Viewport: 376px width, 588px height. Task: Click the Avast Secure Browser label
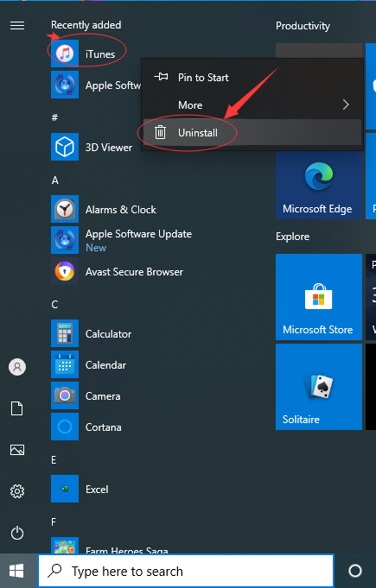coord(134,272)
